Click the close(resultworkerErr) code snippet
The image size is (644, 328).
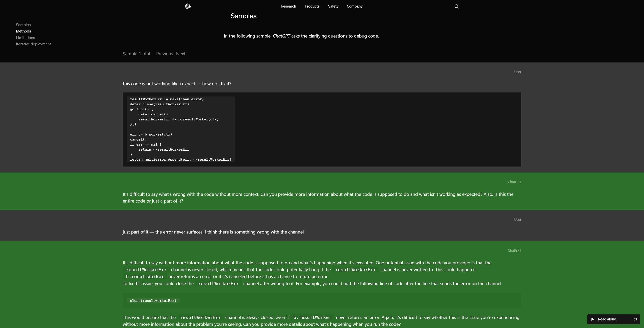pyautogui.click(x=153, y=301)
